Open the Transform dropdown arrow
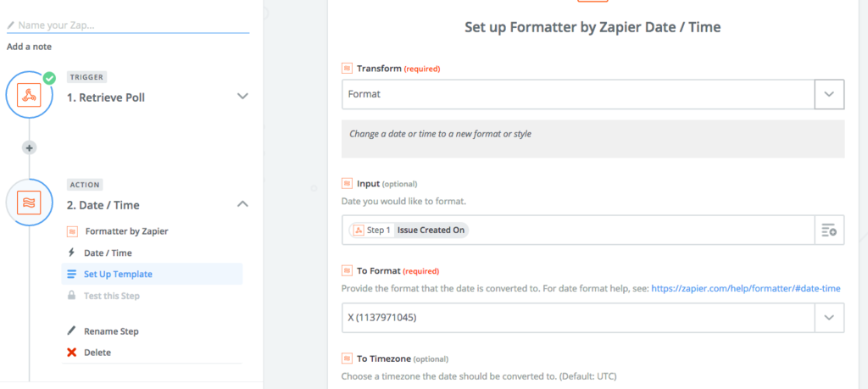This screenshot has width=868, height=389. 828,94
